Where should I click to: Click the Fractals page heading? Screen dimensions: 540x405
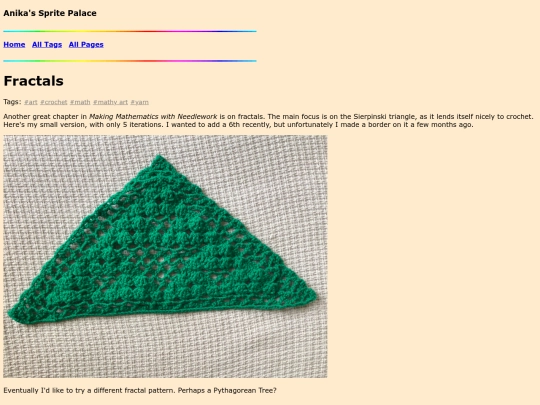(33, 81)
